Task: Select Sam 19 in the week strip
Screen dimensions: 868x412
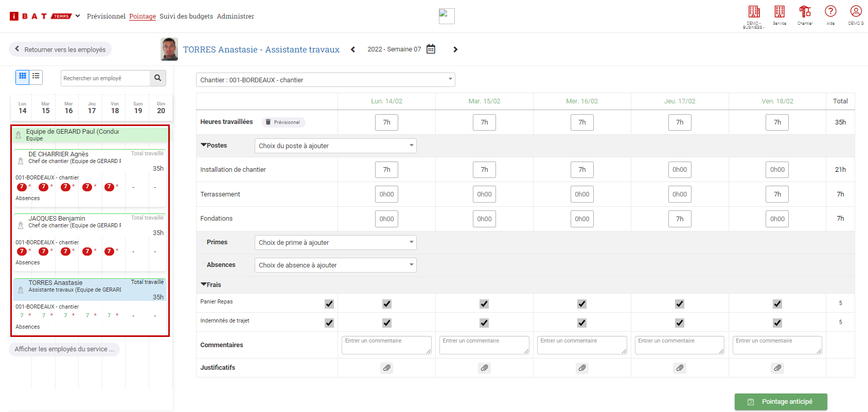Action: [x=138, y=108]
